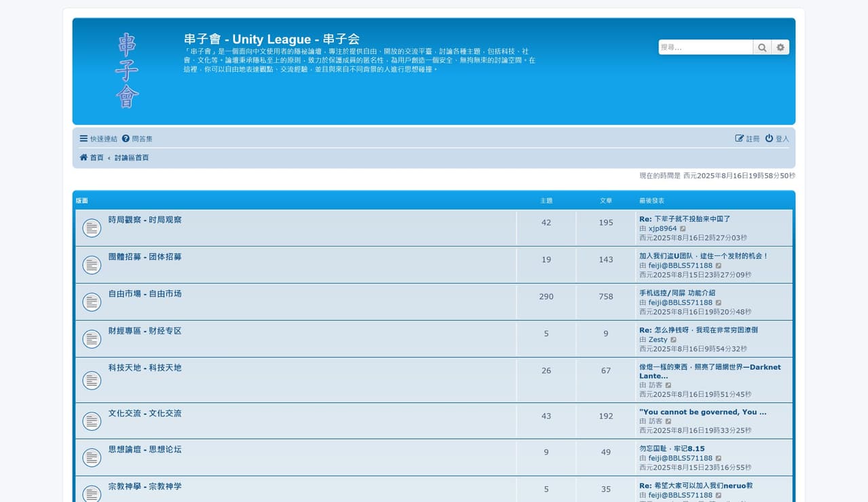Click forum status icon for 科技天地
This screenshot has height=502, width=868.
coord(92,381)
